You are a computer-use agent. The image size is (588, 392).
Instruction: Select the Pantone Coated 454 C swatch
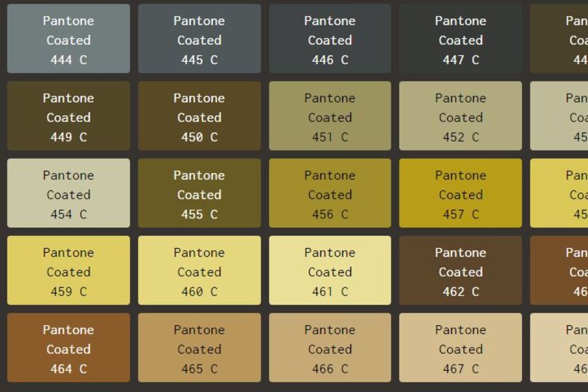pos(69,193)
